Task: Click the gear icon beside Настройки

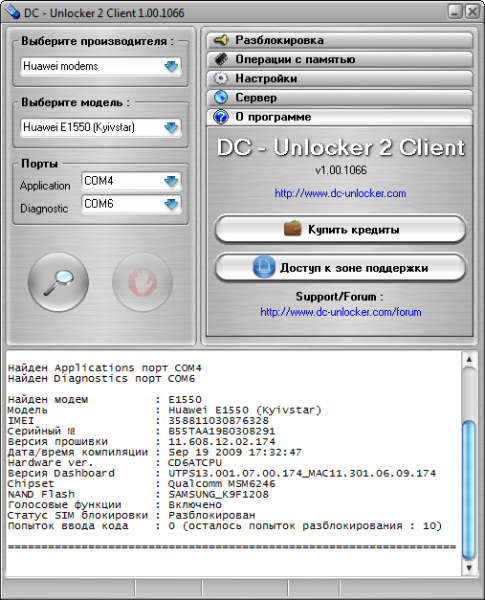Action: 221,78
